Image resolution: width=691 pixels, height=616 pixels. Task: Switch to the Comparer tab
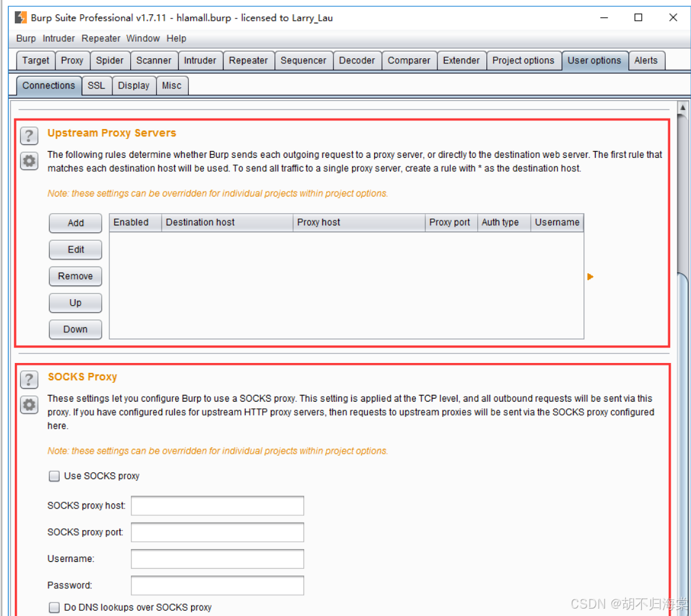[x=409, y=60]
